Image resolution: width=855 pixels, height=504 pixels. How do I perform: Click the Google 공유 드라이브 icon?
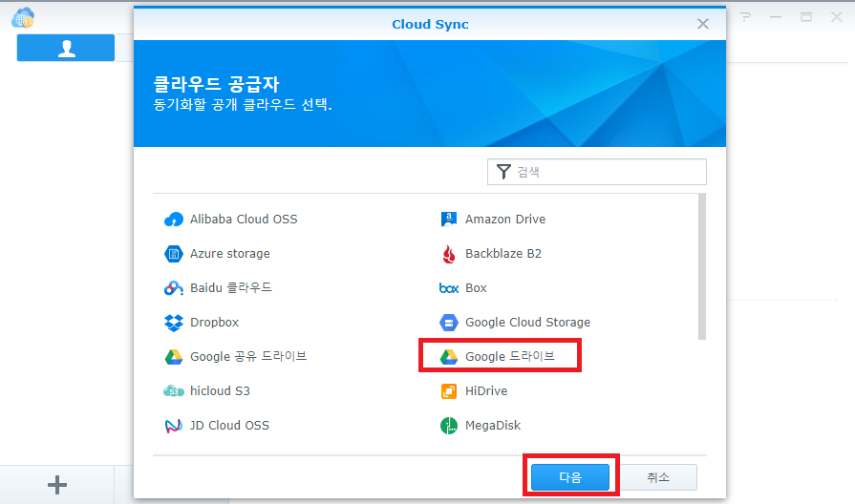(174, 357)
